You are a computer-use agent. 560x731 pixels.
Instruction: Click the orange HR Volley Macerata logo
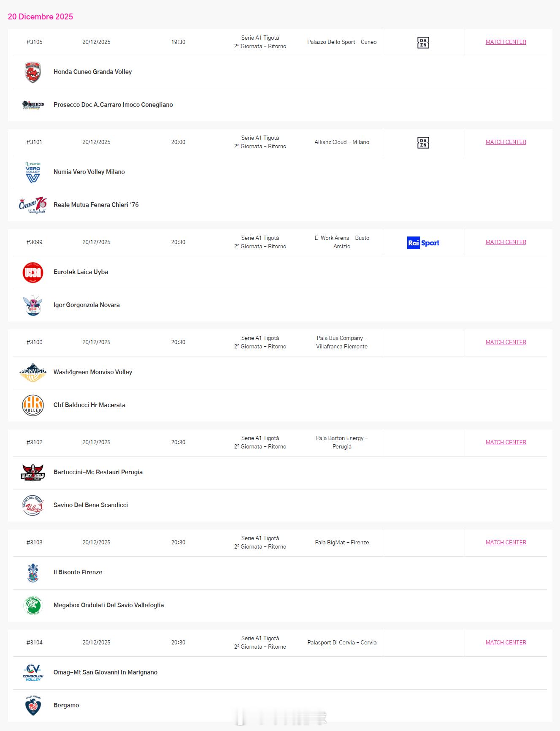[33, 405]
